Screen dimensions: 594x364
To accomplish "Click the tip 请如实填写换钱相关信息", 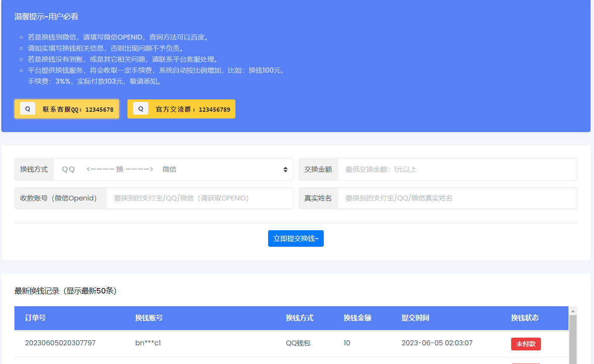I will tap(106, 48).
